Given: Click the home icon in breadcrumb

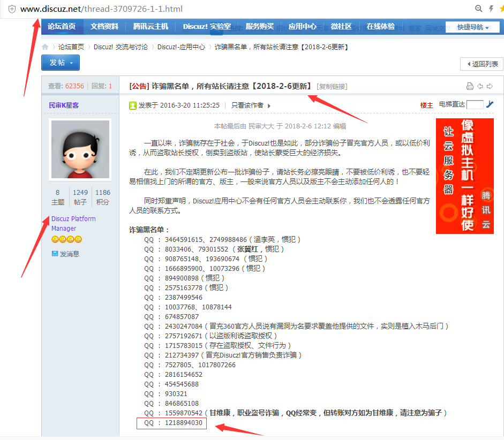Looking at the screenshot, I should pos(45,47).
